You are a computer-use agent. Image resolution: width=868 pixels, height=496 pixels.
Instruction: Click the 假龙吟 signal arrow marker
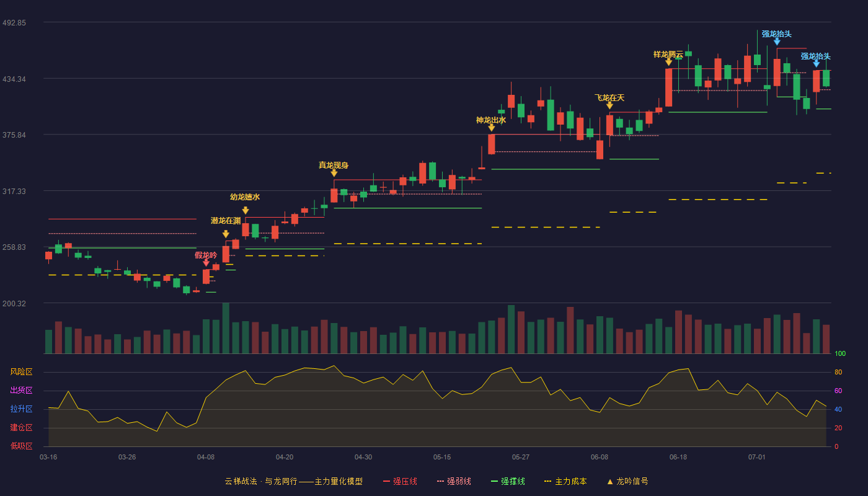coord(206,263)
